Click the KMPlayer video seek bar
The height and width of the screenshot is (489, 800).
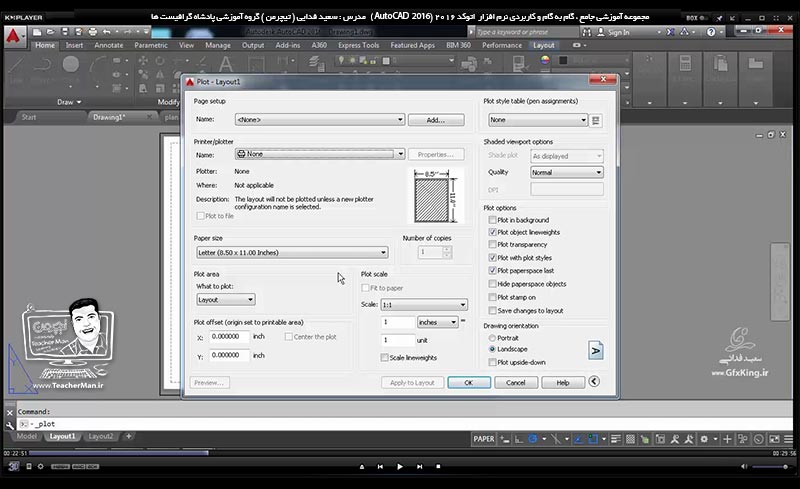coord(399,453)
